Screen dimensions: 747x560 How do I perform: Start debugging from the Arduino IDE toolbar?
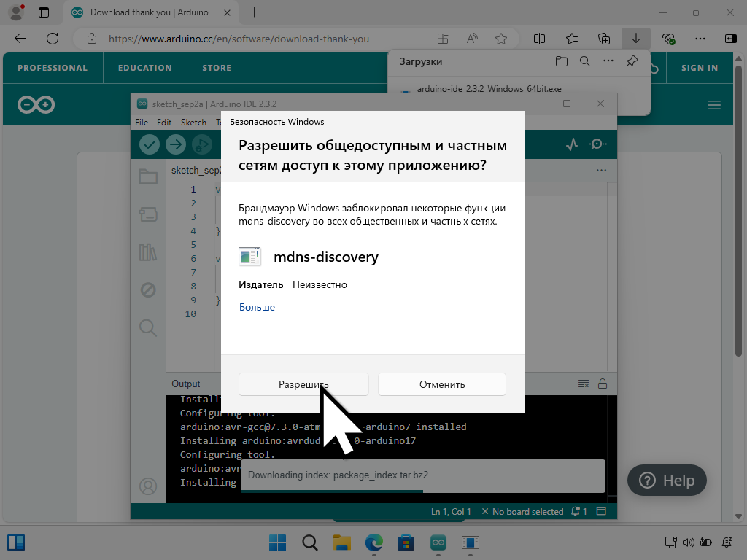click(202, 144)
